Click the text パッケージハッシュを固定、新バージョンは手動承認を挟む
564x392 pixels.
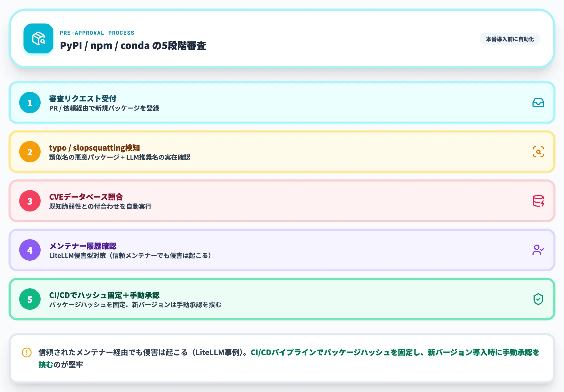coord(135,305)
